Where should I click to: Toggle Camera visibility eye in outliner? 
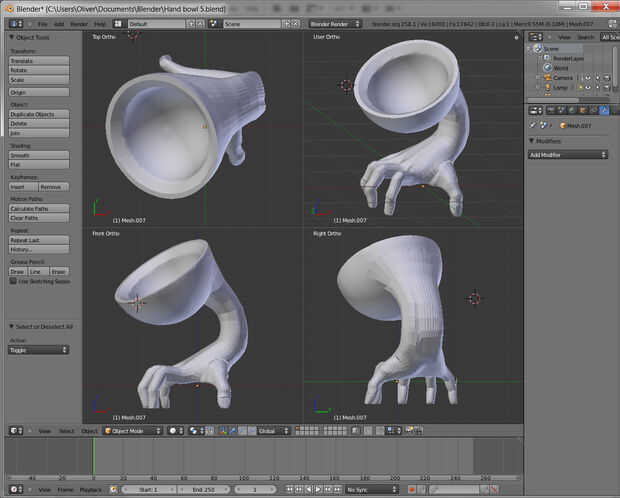point(588,78)
